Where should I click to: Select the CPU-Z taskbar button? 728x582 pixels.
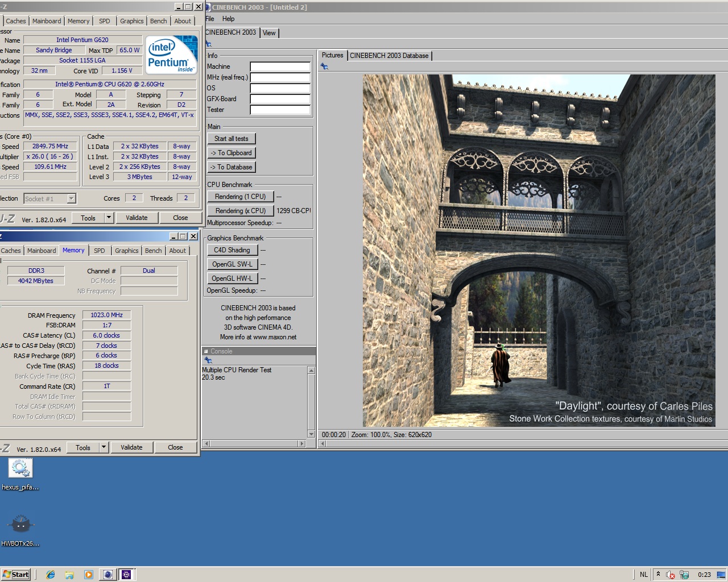126,575
